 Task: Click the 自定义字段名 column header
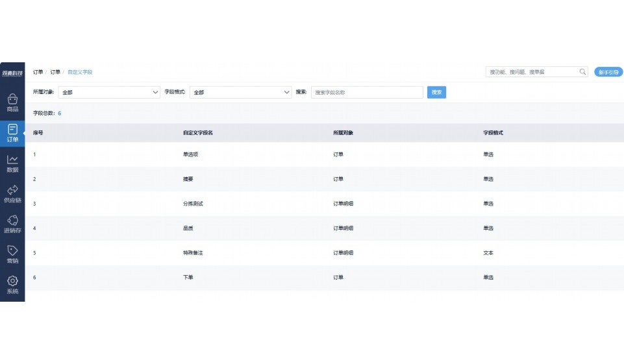click(198, 133)
